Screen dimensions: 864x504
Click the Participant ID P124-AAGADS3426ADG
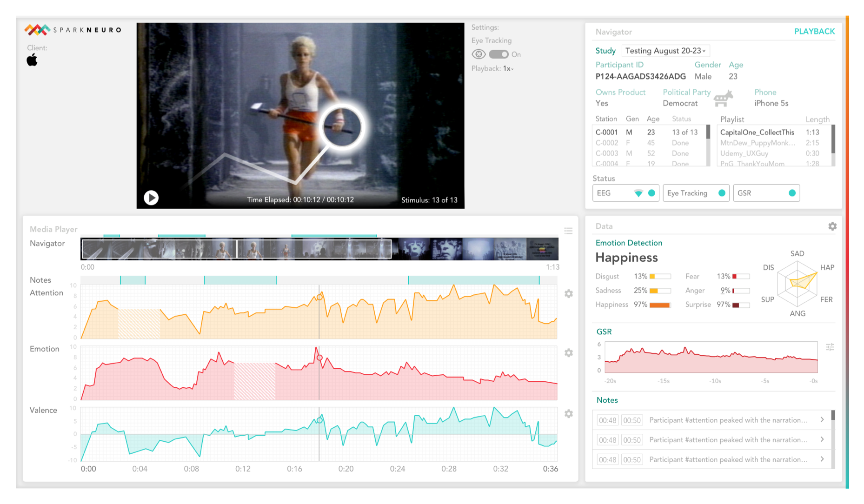pyautogui.click(x=640, y=76)
